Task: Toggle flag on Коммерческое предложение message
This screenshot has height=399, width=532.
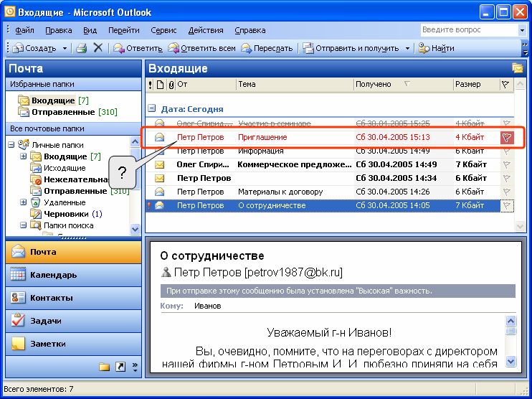Action: click(507, 164)
